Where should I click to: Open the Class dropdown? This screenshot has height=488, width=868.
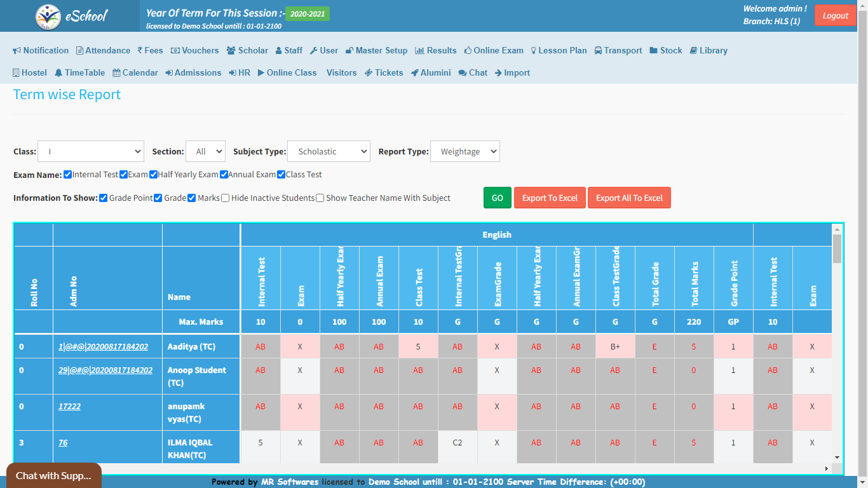point(91,152)
